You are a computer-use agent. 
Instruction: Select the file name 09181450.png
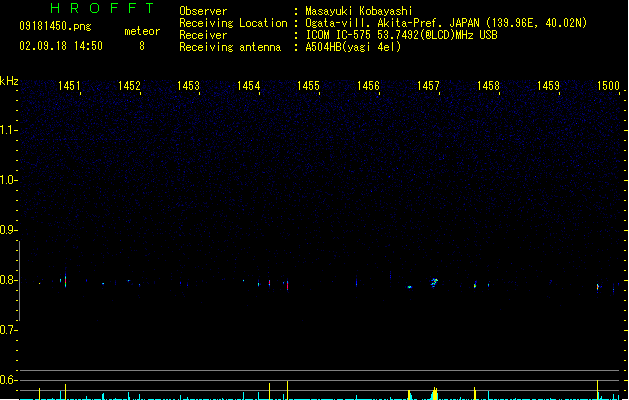point(55,26)
